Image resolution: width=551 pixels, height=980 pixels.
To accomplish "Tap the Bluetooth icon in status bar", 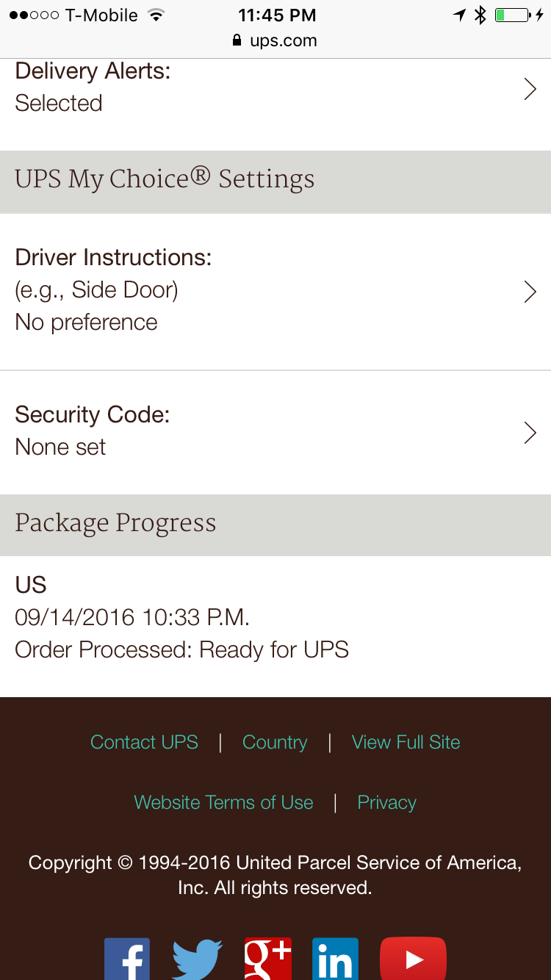I will coord(480,15).
